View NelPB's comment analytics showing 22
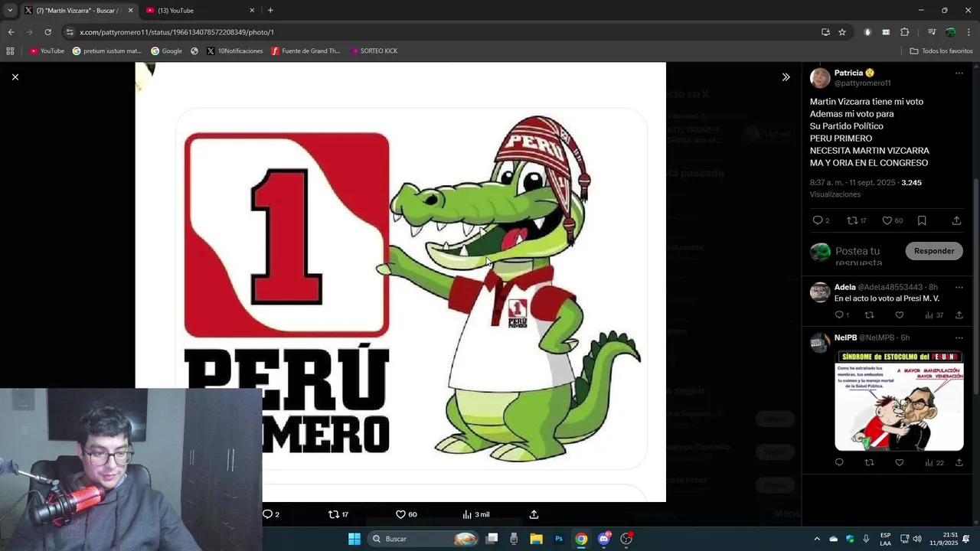 pos(934,462)
